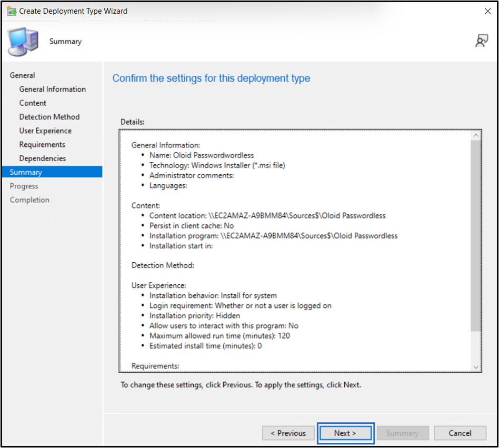This screenshot has width=499, height=448.
Task: Click 'Persist in client cache: No' line
Action: point(192,226)
